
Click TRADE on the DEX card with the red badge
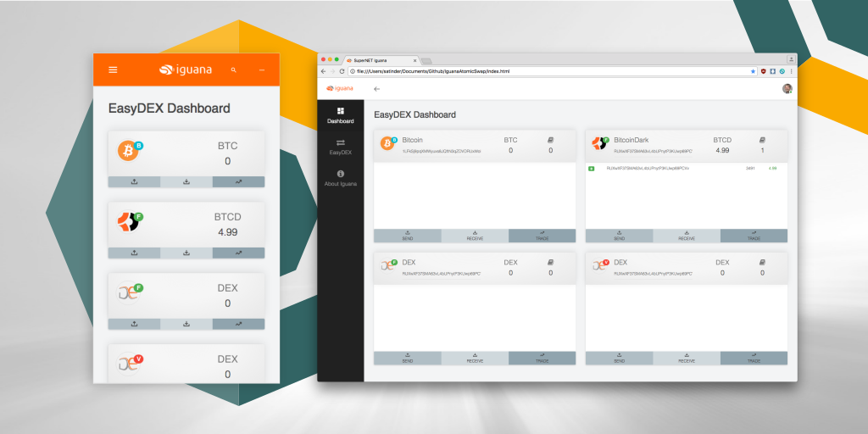click(x=754, y=359)
